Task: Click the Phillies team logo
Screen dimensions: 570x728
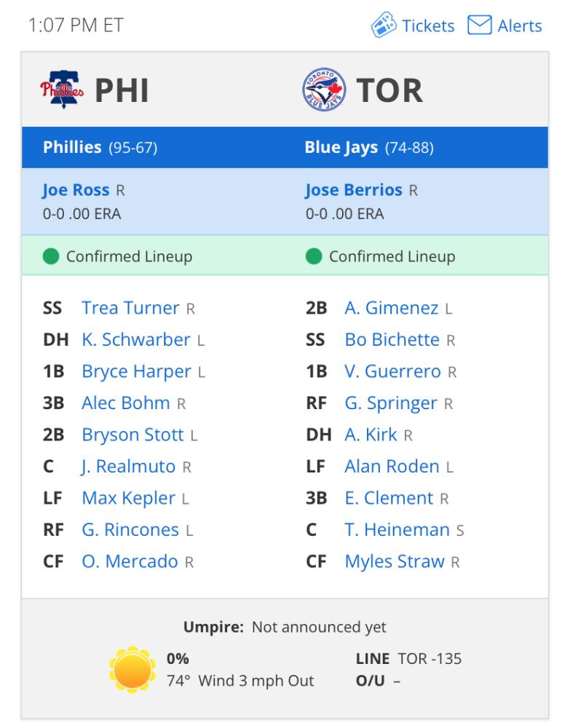Action: point(62,89)
